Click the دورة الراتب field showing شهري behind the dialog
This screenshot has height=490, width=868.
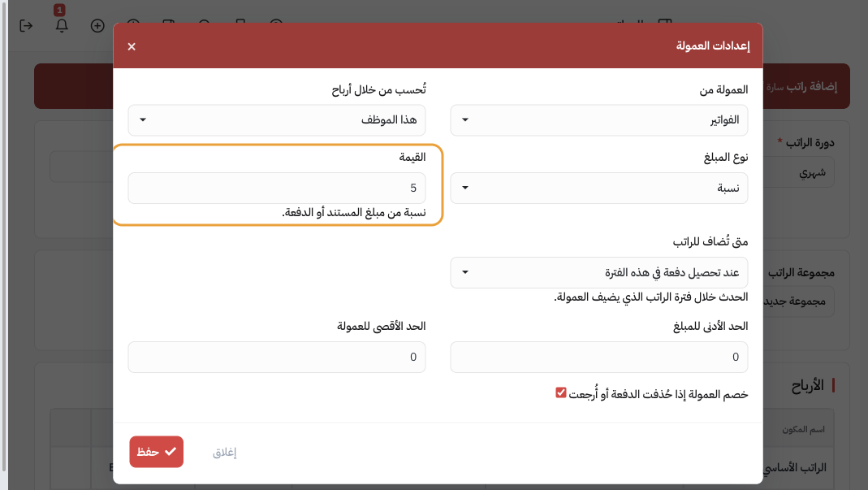pos(799,172)
